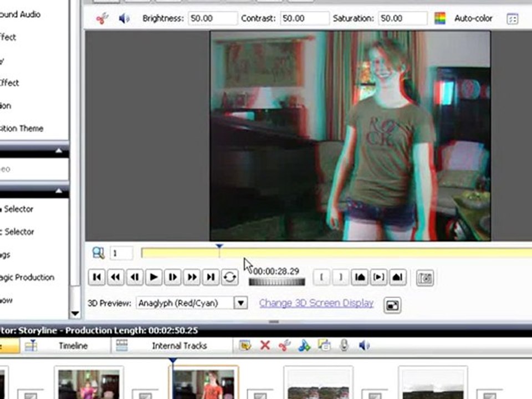Screen dimensions: 532x399
Task: Click the Saturation value field
Action: click(402, 18)
